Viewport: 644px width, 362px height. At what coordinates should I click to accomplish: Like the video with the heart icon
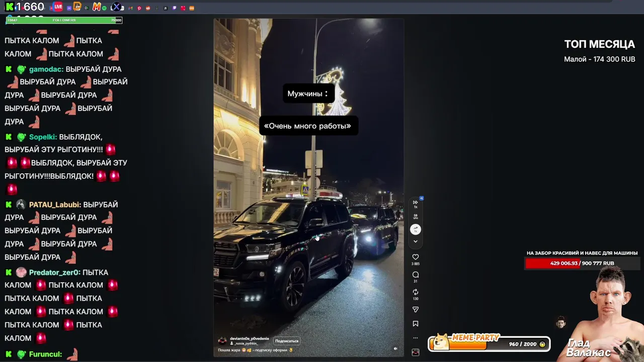click(416, 257)
